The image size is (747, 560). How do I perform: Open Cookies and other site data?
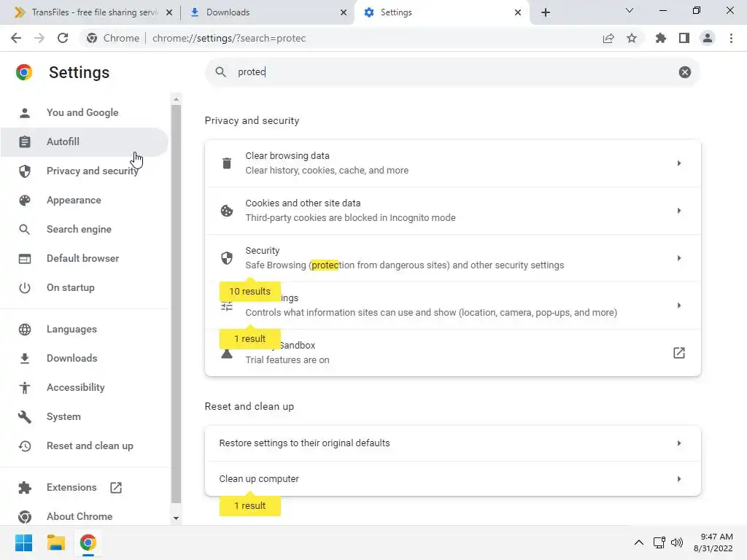[452, 211]
